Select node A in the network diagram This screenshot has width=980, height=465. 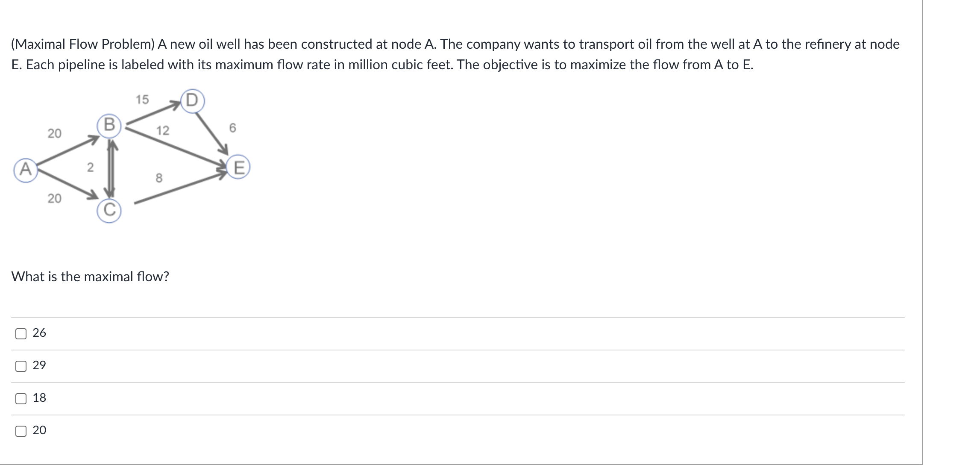click(x=26, y=169)
